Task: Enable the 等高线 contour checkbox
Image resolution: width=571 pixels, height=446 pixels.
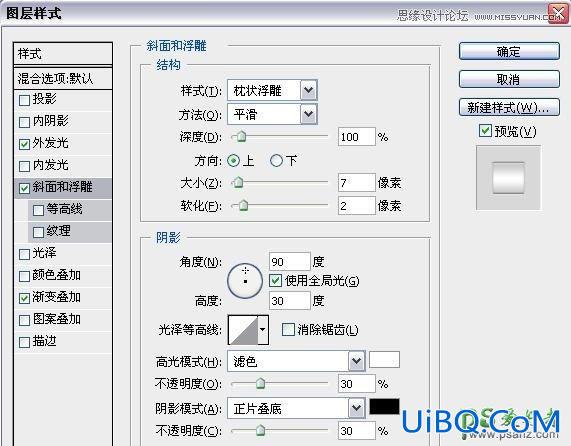Action: (x=38, y=210)
